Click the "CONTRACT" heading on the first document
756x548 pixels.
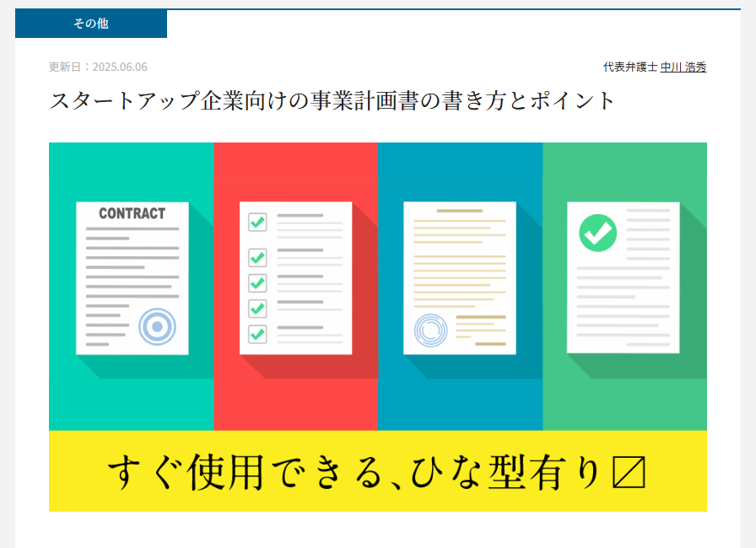point(132,214)
